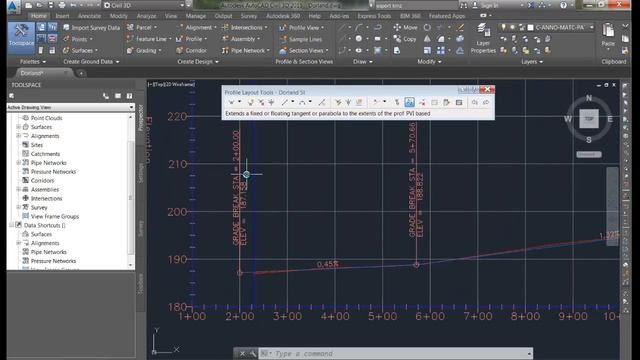Select the Copy tool
This screenshot has width=640, height=360.
pyautogui.click(x=404, y=39)
